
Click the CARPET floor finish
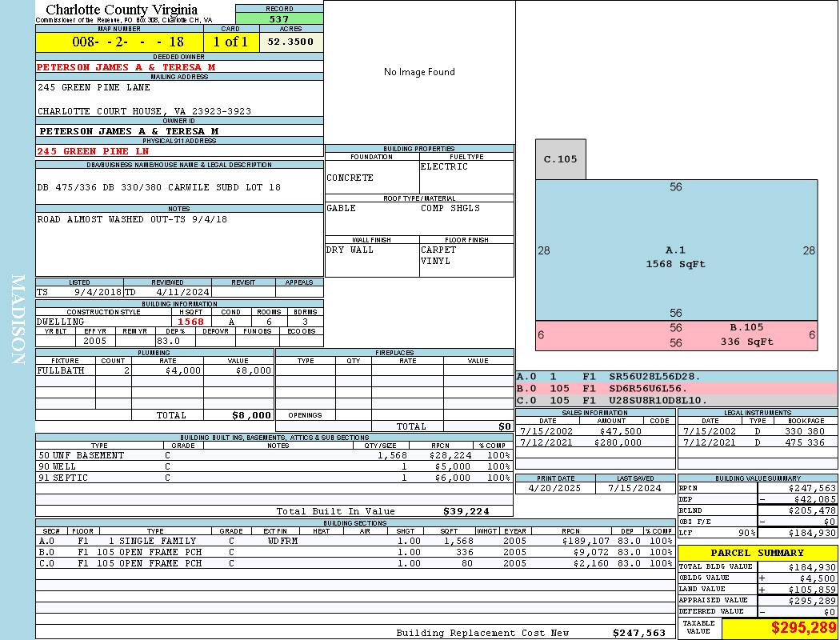tap(438, 250)
